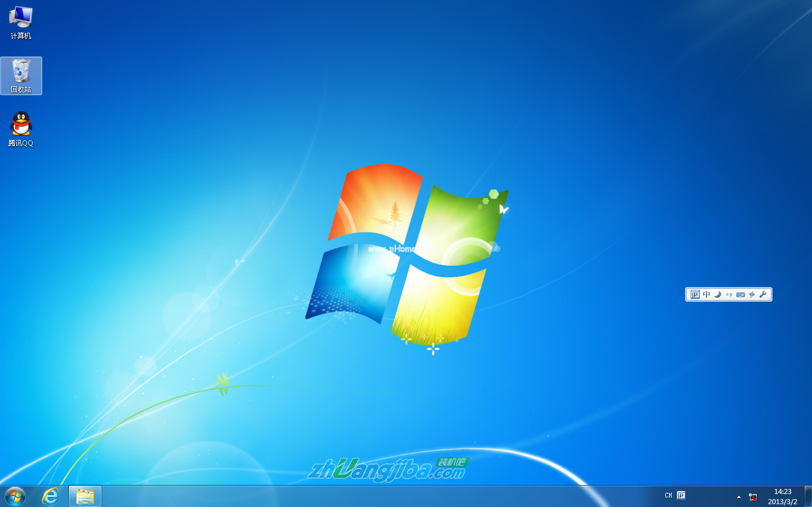Expand hidden icons in the system tray
Viewport: 812px width, 507px height.
(x=738, y=497)
